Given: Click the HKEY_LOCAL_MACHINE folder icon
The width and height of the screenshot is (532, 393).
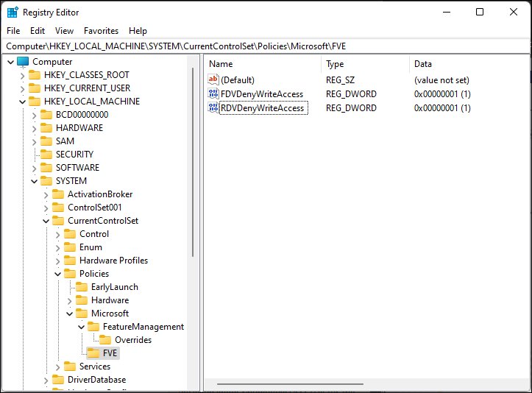Looking at the screenshot, I should 35,101.
